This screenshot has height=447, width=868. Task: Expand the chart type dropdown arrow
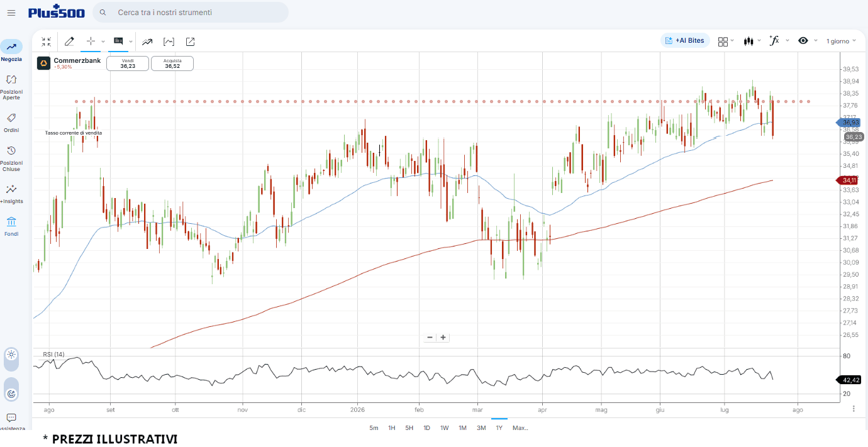click(759, 40)
